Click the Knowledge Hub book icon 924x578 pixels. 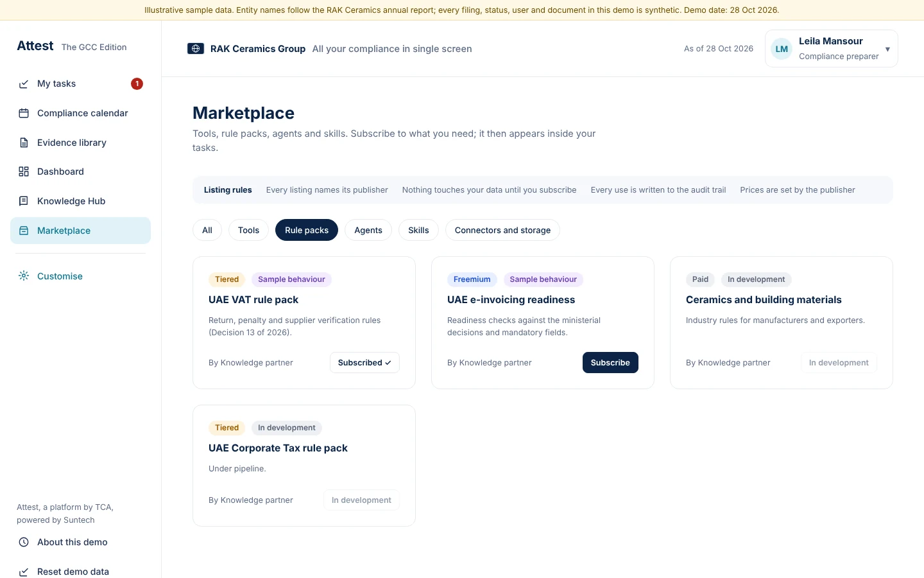(24, 201)
